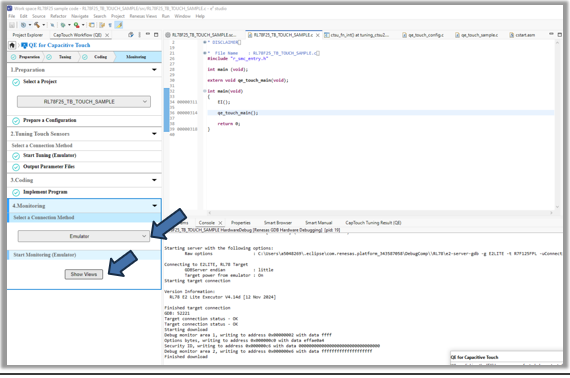Click the qe_touch_main(); code line

click(x=237, y=113)
